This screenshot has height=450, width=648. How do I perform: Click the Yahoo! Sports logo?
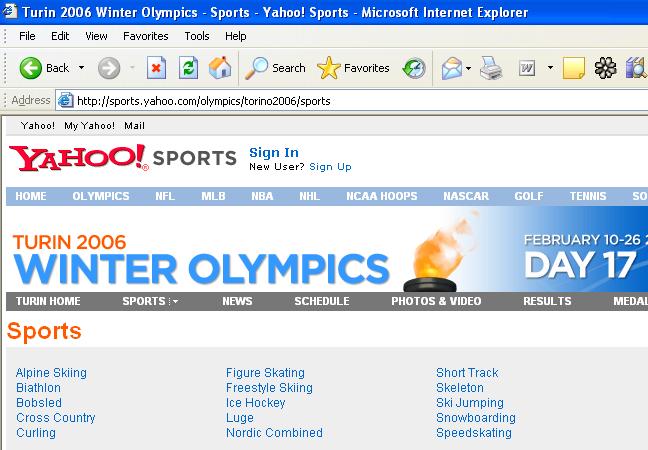point(123,158)
